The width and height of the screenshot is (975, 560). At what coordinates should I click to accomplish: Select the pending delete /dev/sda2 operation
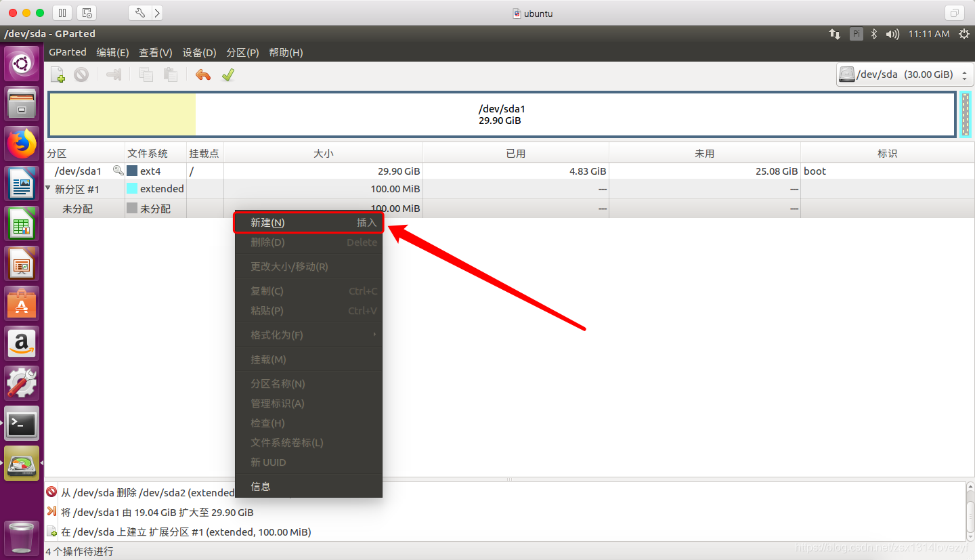(x=504, y=492)
